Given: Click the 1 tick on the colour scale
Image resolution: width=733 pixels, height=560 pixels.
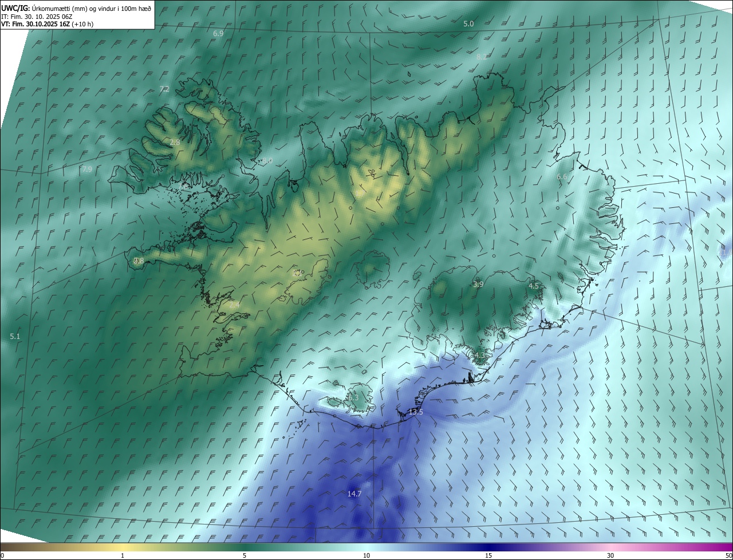Looking at the screenshot, I should [123, 556].
